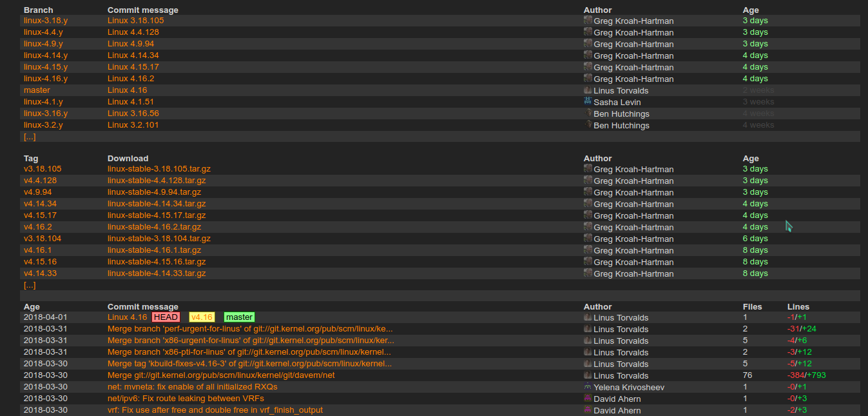Viewport: 868px width, 416px height.
Task: Click Sasha Levin's avatar icon
Action: click(x=587, y=101)
